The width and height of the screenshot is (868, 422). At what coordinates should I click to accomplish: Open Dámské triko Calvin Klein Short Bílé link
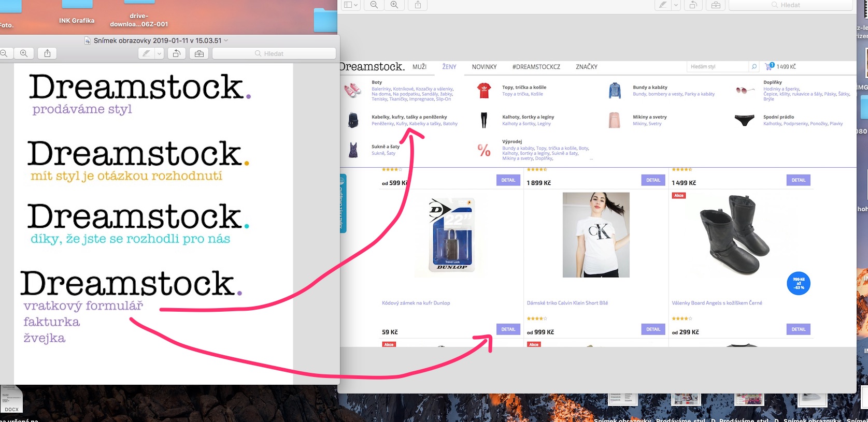click(567, 303)
